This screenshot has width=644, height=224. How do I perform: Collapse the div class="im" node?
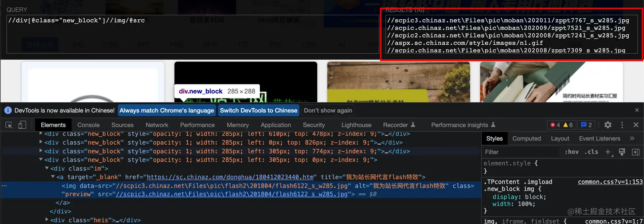click(x=47, y=168)
